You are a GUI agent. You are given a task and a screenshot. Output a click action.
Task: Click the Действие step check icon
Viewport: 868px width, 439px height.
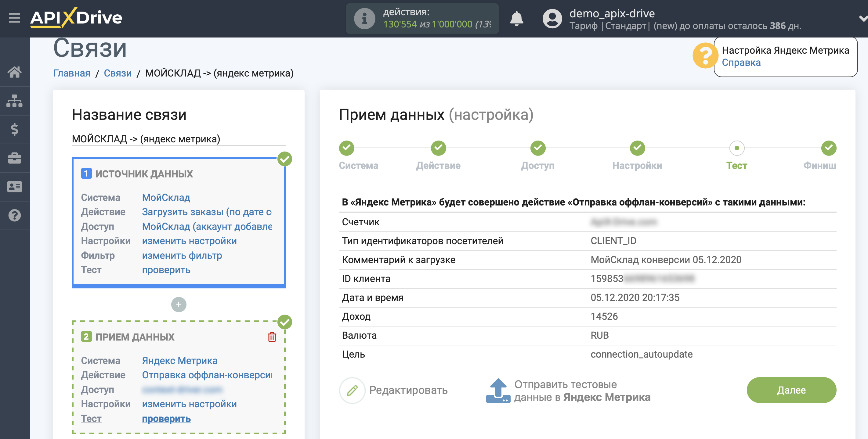(x=438, y=148)
